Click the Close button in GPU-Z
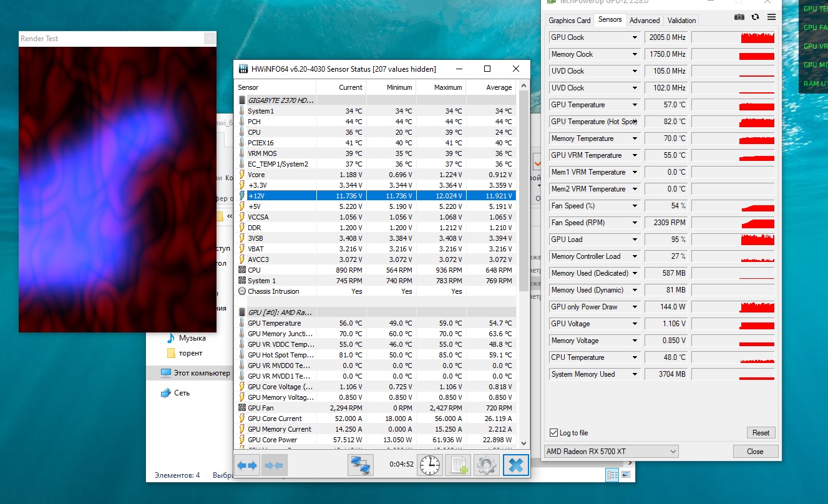Image resolution: width=828 pixels, height=504 pixels. [755, 452]
